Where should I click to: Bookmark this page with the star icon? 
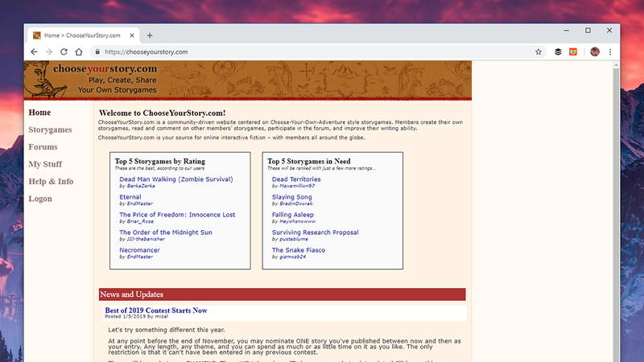tap(539, 51)
